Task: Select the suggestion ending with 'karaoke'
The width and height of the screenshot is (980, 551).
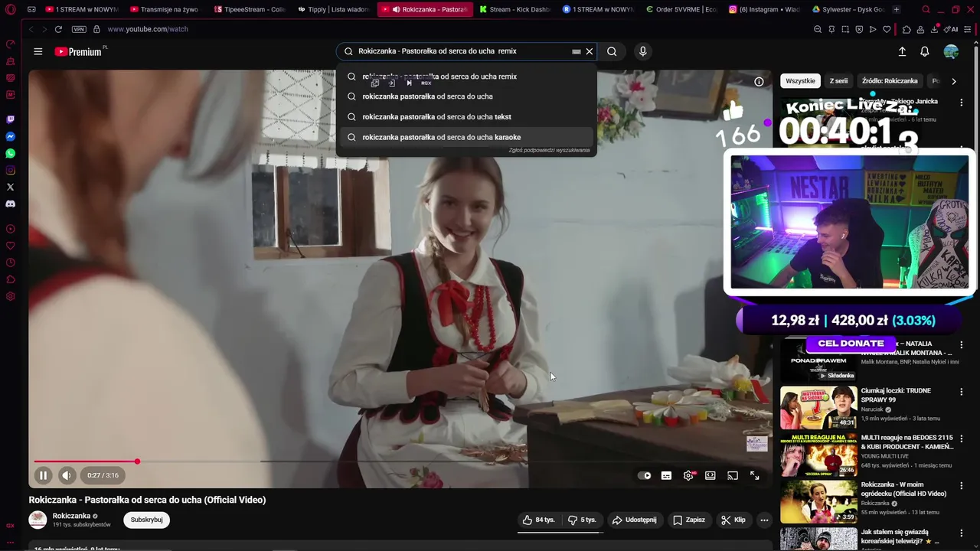Action: (x=465, y=137)
